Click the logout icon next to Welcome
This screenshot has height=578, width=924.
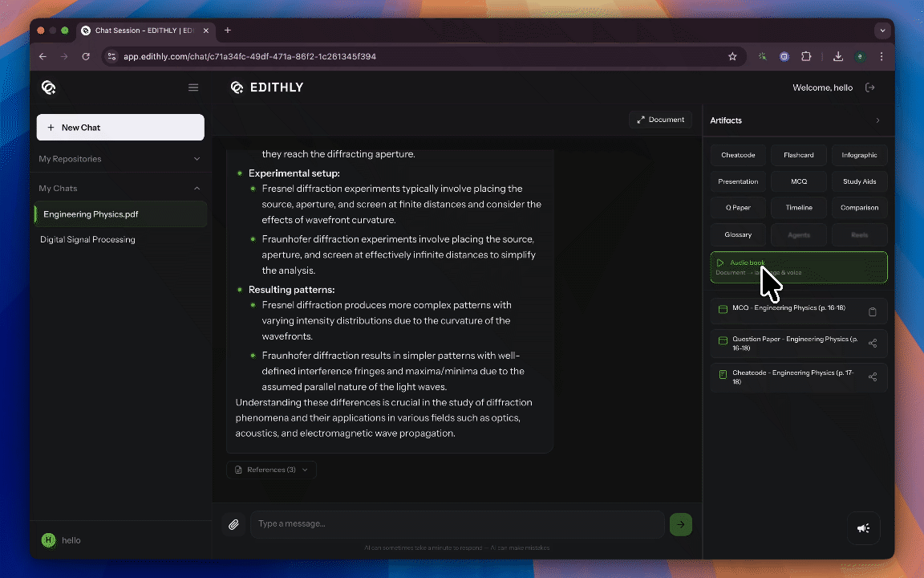tap(869, 88)
